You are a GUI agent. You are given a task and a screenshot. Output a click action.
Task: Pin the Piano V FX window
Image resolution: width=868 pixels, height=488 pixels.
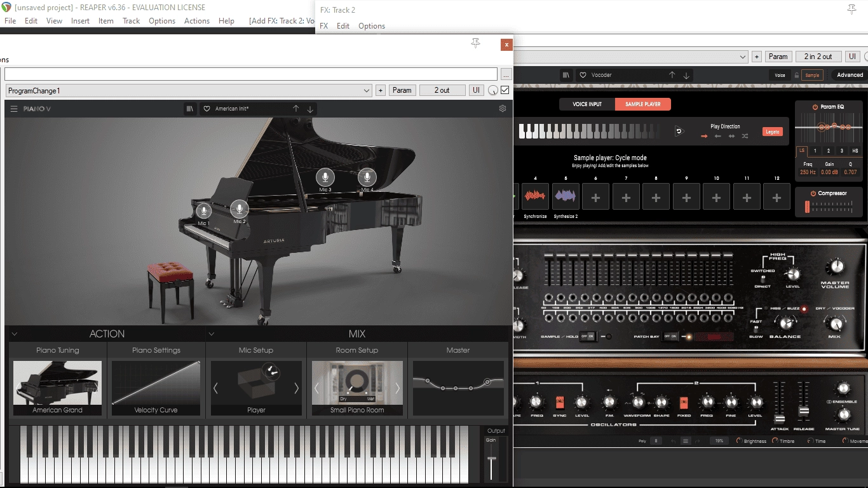pyautogui.click(x=475, y=43)
